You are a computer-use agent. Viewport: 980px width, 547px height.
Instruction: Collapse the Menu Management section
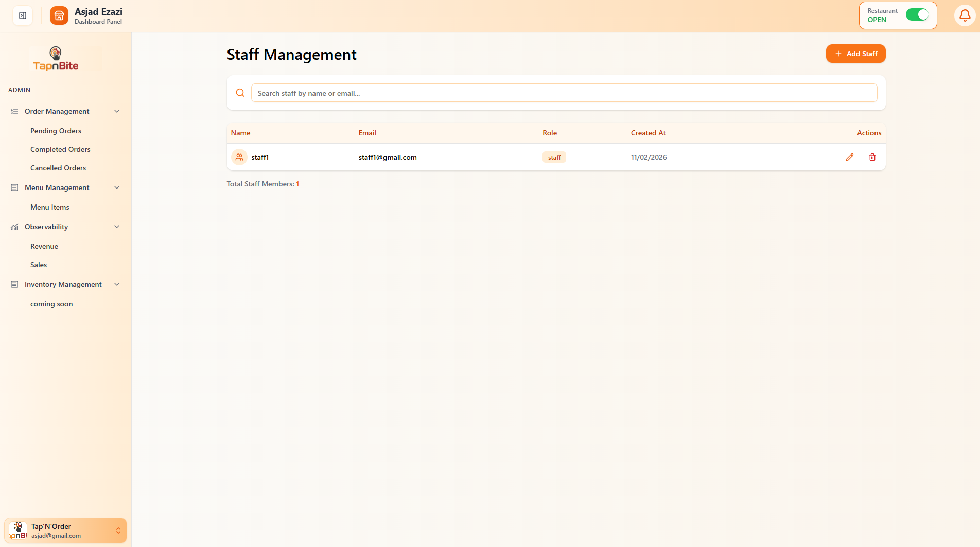117,187
